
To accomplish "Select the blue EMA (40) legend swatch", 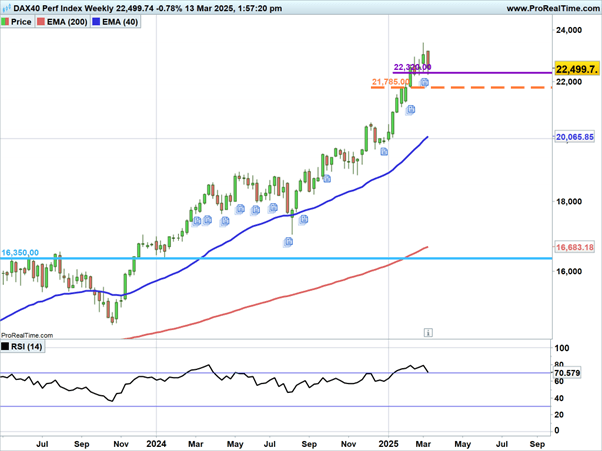I will 96,22.
